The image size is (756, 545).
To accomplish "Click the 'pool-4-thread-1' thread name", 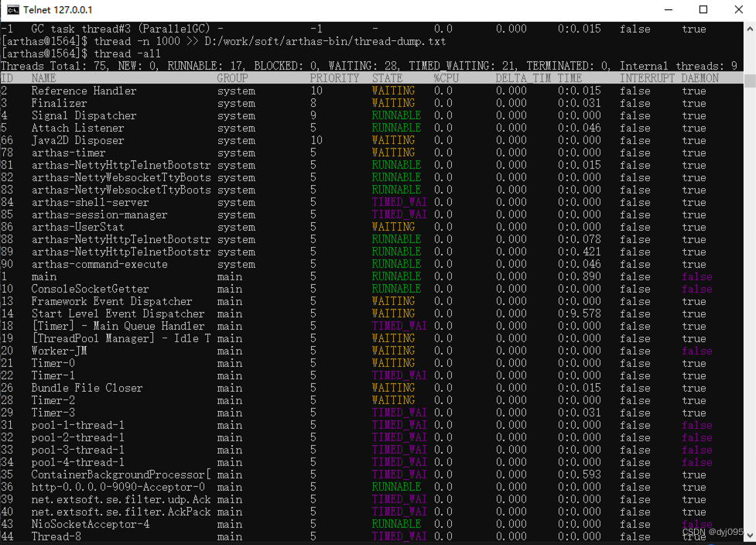I will [x=77, y=462].
